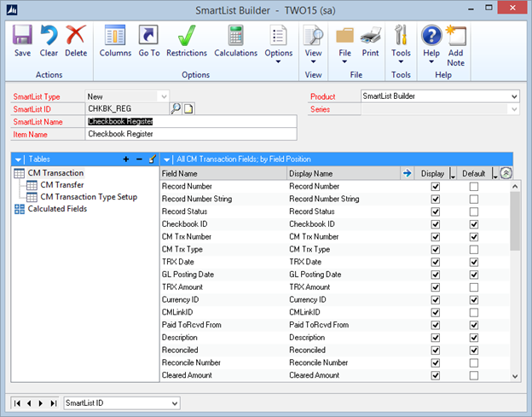Screen dimensions: 532x417
Task: Expand the Tables panel dropdown arrow
Action: pyautogui.click(x=18, y=159)
